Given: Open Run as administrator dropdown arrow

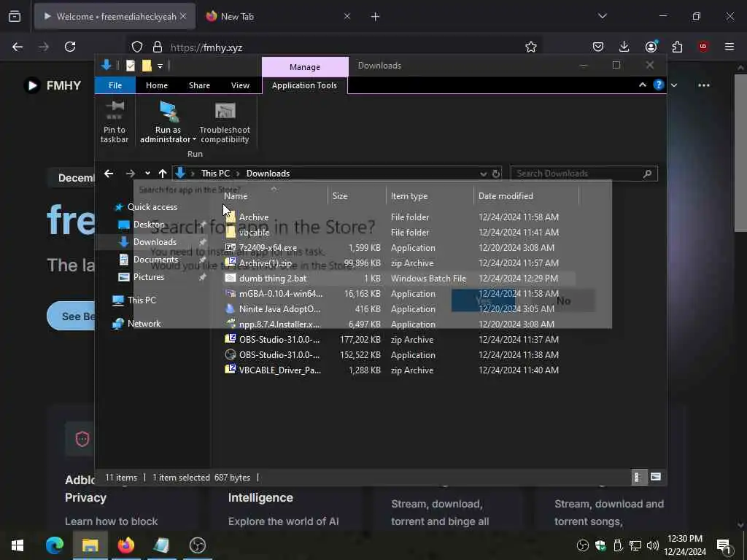Looking at the screenshot, I should (194, 139).
